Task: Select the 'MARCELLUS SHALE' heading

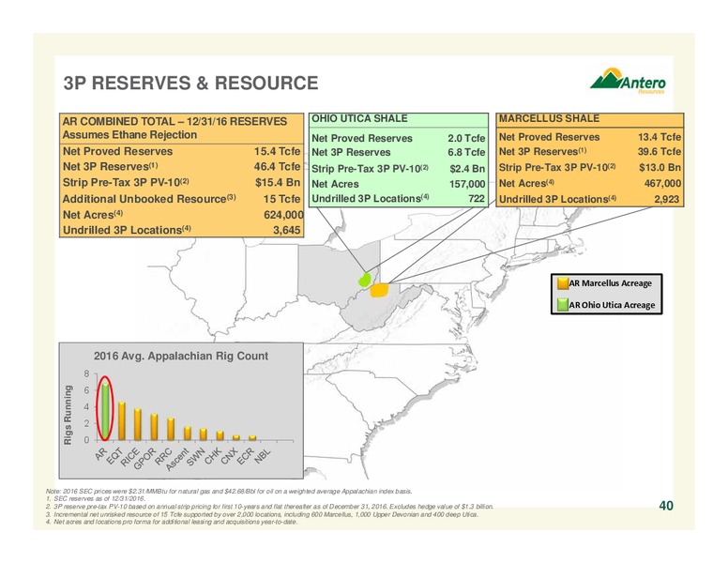Action: point(549,118)
